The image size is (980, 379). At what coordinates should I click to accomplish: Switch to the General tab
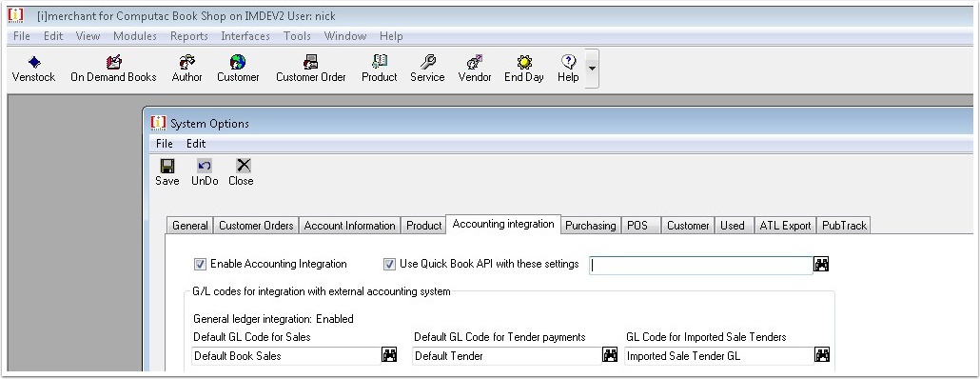point(190,226)
